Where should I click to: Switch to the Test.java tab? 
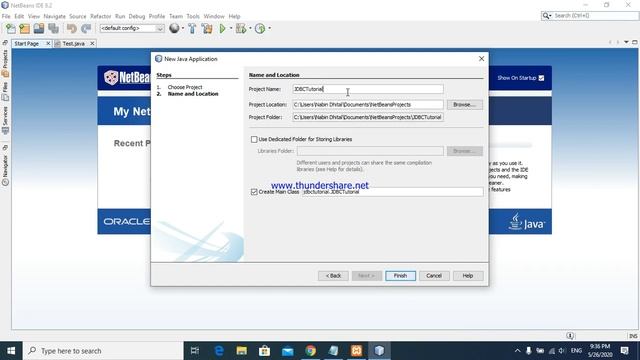tap(73, 43)
